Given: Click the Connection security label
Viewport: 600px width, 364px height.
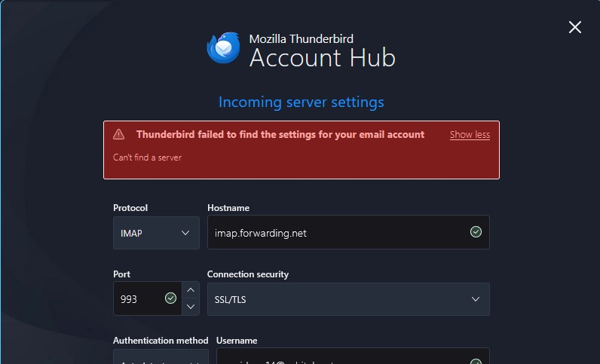Looking at the screenshot, I should (x=248, y=274).
